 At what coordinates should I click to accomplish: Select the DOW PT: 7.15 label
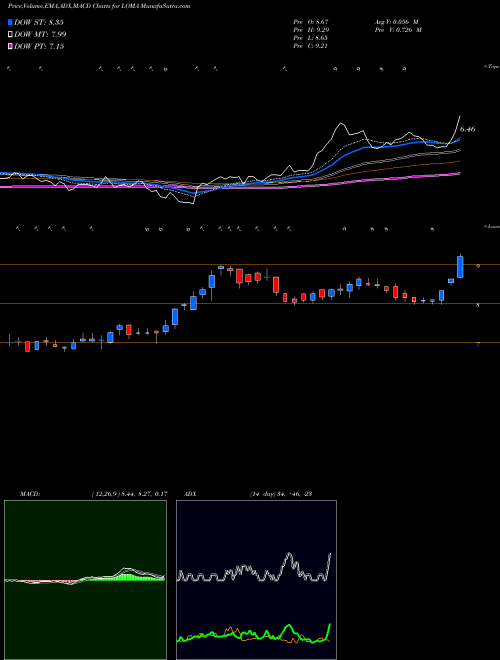tap(39, 46)
